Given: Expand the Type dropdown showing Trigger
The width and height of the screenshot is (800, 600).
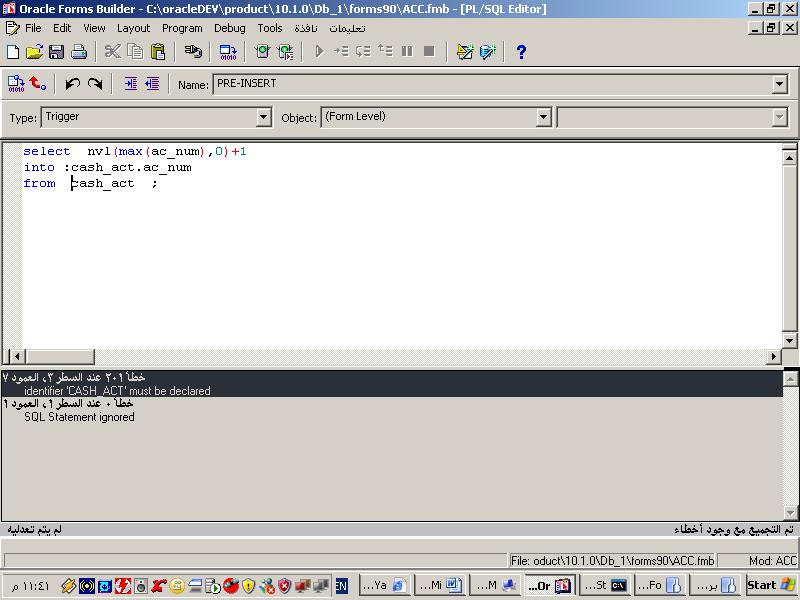Looking at the screenshot, I should pos(264,118).
